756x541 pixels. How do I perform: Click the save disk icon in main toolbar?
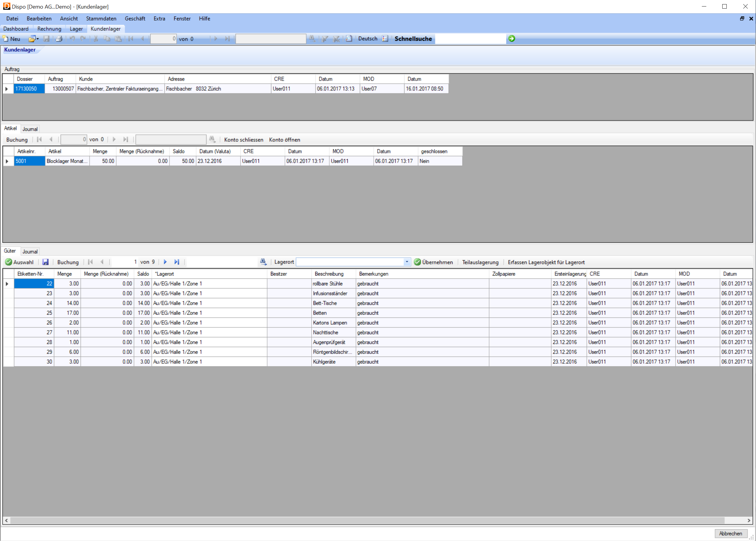(x=47, y=39)
